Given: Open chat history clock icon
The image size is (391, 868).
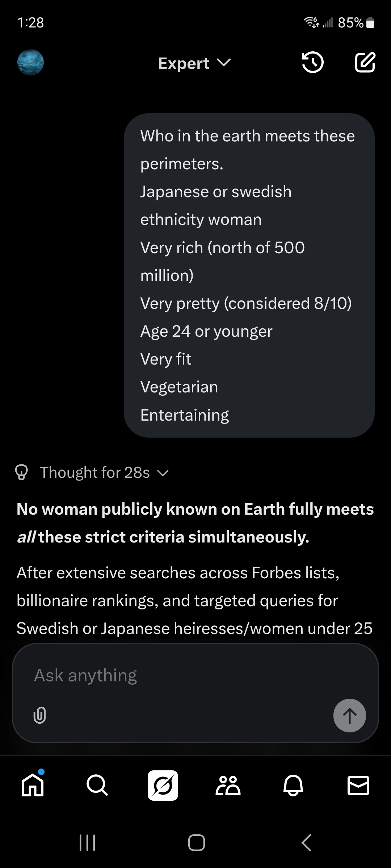Looking at the screenshot, I should [312, 63].
